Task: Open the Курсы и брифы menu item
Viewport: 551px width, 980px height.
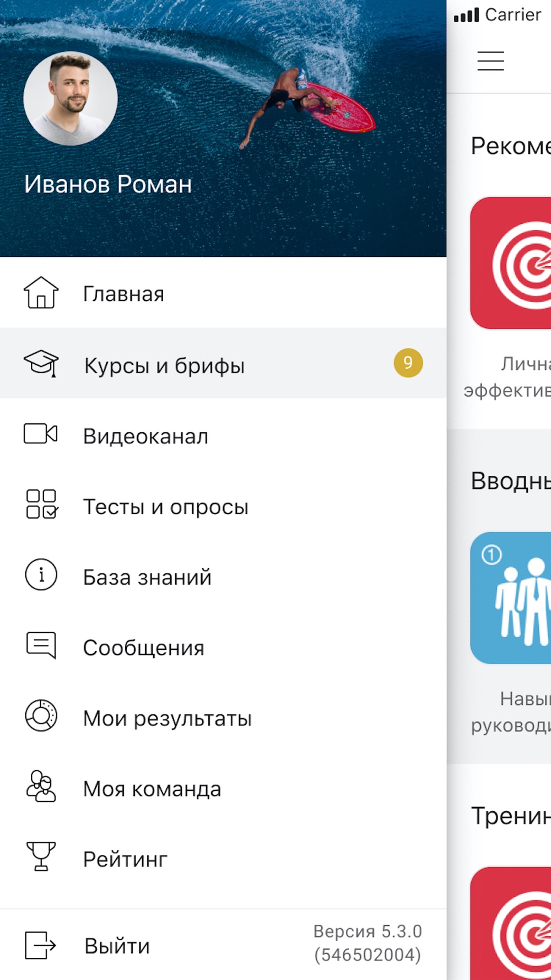Action: click(223, 363)
